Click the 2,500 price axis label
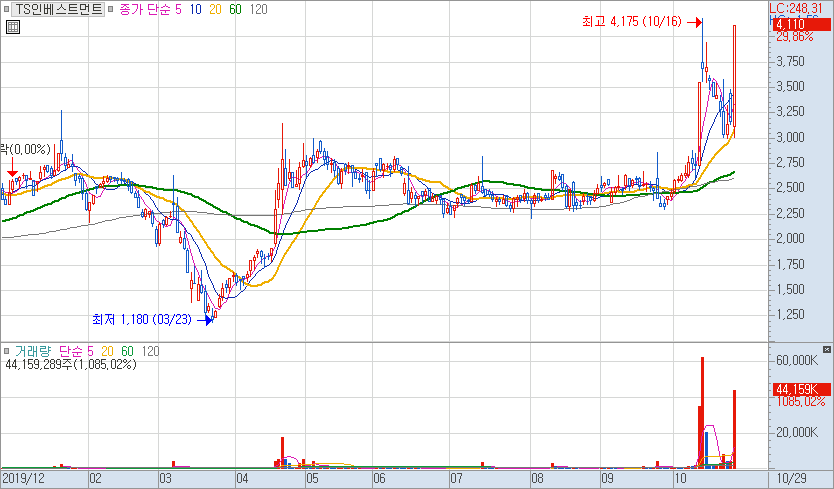834x489 pixels. [790, 187]
